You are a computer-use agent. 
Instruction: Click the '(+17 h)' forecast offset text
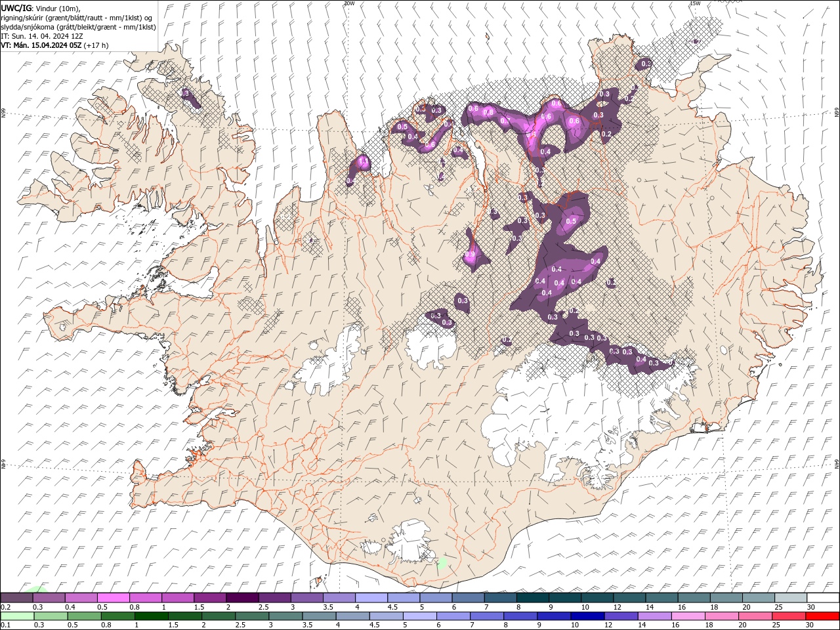click(x=96, y=45)
